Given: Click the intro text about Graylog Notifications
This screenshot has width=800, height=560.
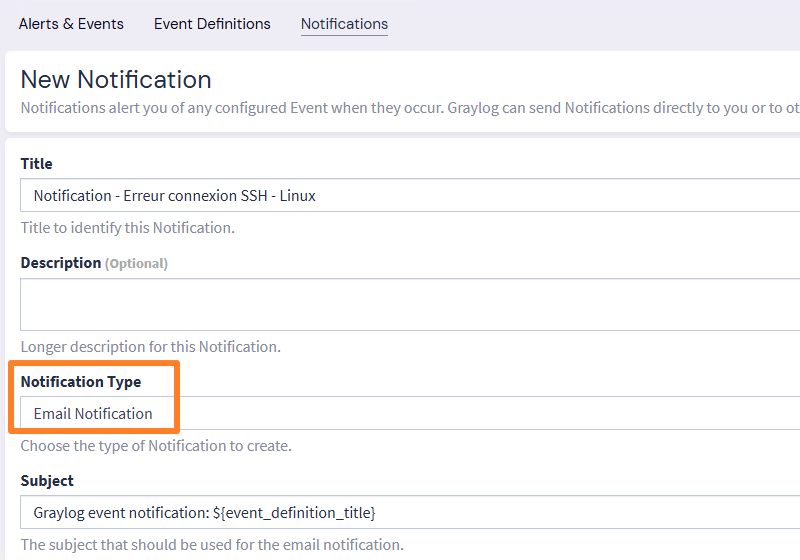Looking at the screenshot, I should tap(400, 108).
